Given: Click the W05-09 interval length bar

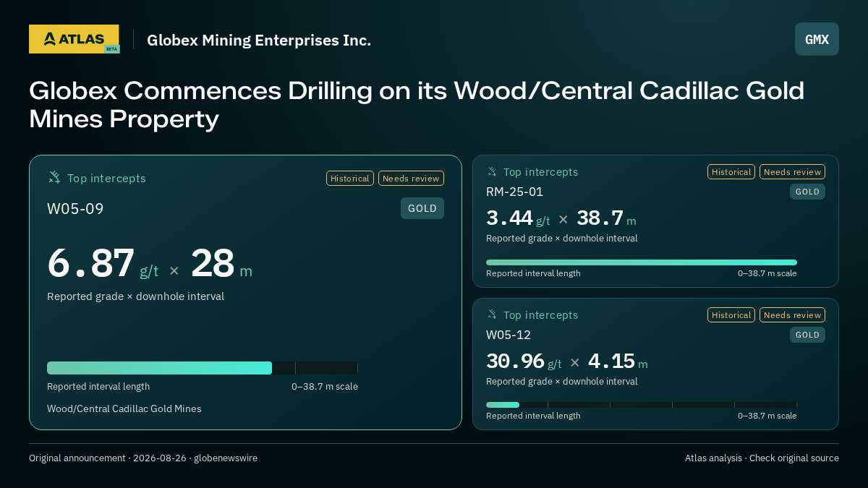Looking at the screenshot, I should tap(203, 368).
